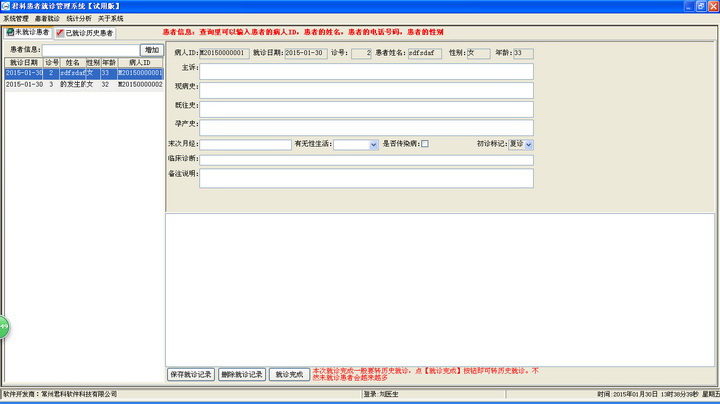Sort by 就诊日期 column header
The height and width of the screenshot is (404, 720).
click(24, 62)
